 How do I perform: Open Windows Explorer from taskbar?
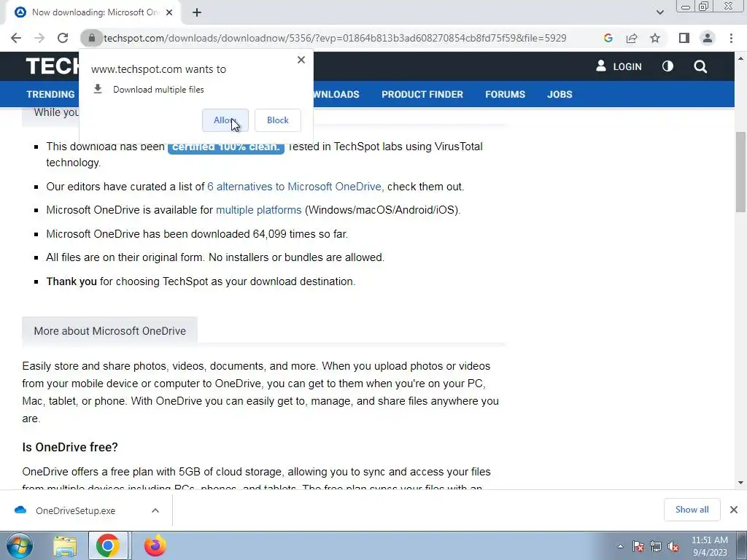coord(65,546)
